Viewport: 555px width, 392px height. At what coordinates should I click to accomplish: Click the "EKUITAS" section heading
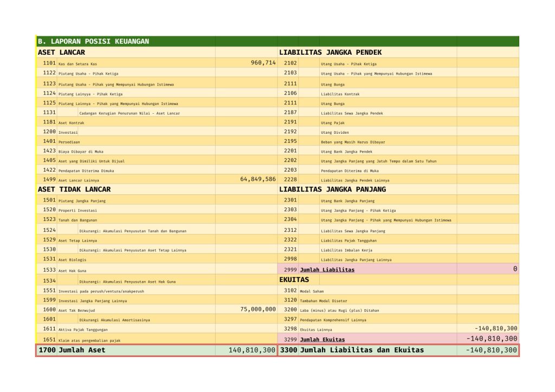[294, 279]
